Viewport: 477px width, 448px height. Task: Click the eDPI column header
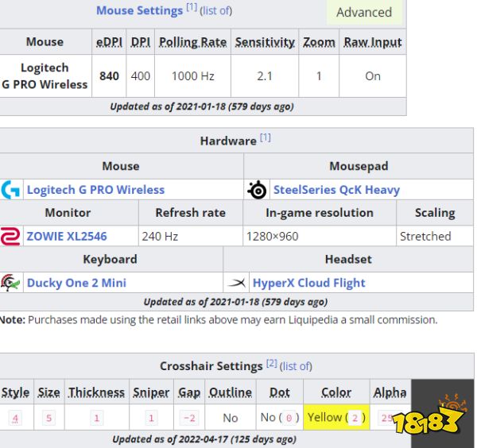point(109,42)
